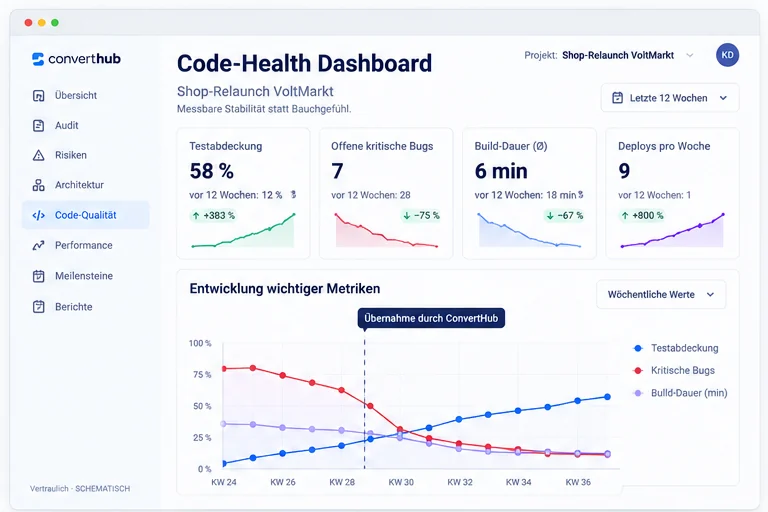Click the Deploys pro Woche purple sparkline

pyautogui.click(x=672, y=230)
